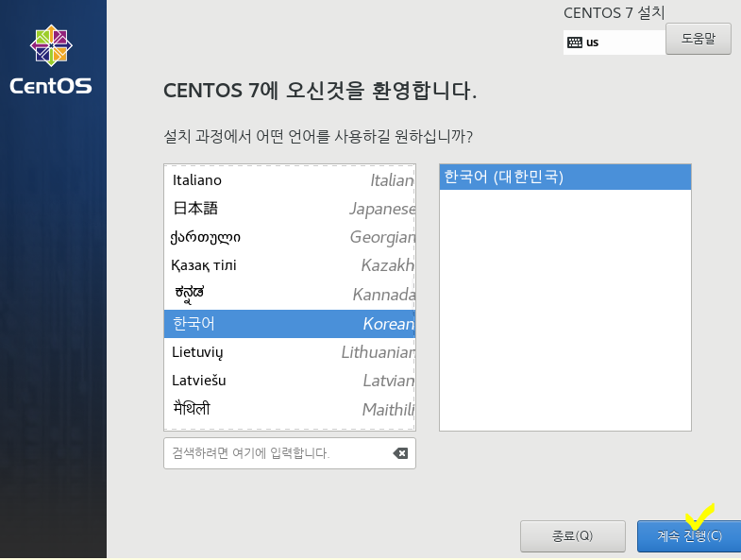Viewport: 741px width, 560px height.
Task: Select the Kannada language row
Action: point(290,295)
